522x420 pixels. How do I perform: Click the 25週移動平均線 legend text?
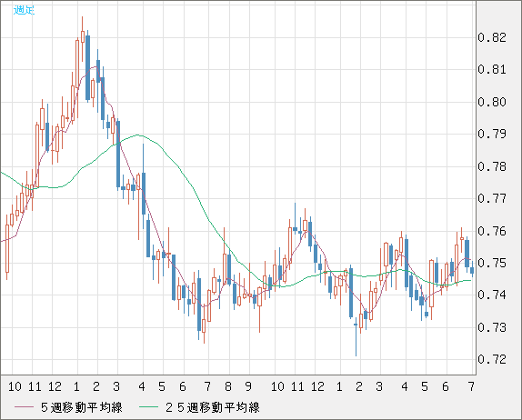(x=213, y=407)
